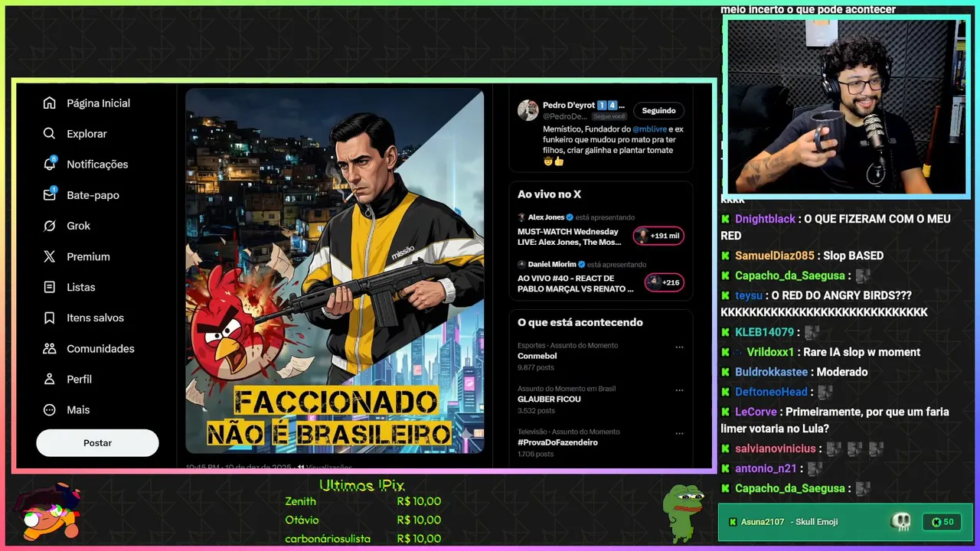Click the tweet timestamp under image
This screenshot has width=980, height=551.
pyautogui.click(x=239, y=466)
